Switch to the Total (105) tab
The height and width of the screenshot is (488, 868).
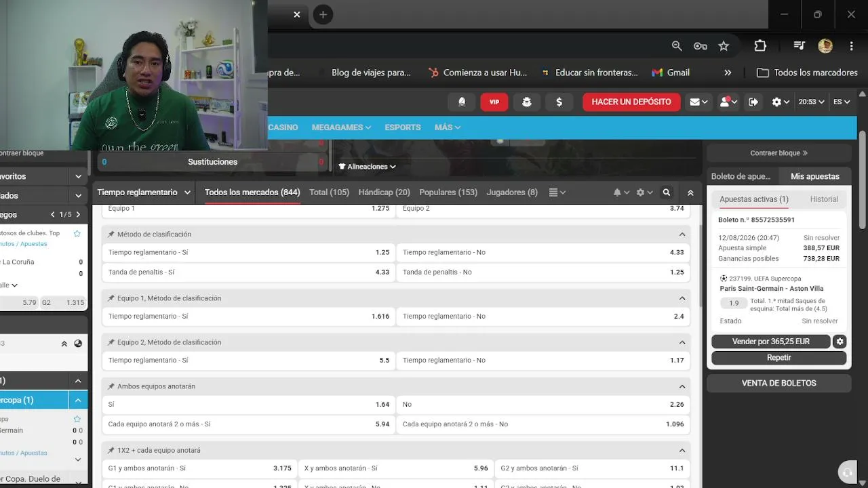pos(329,192)
